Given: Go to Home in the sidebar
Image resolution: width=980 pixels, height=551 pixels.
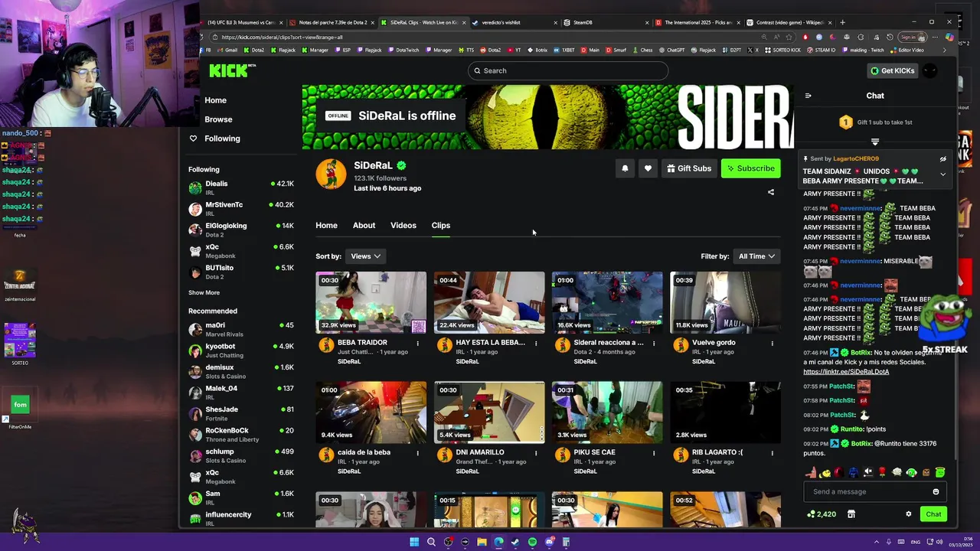Looking at the screenshot, I should tap(215, 100).
